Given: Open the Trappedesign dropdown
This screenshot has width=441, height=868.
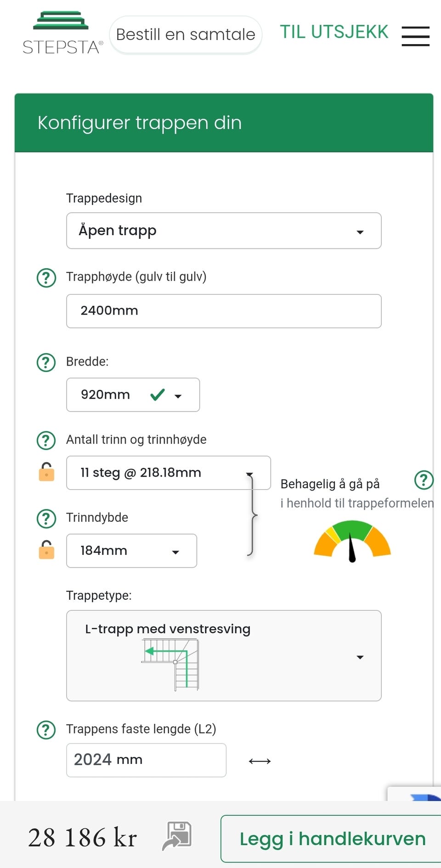Looking at the screenshot, I should tap(224, 231).
